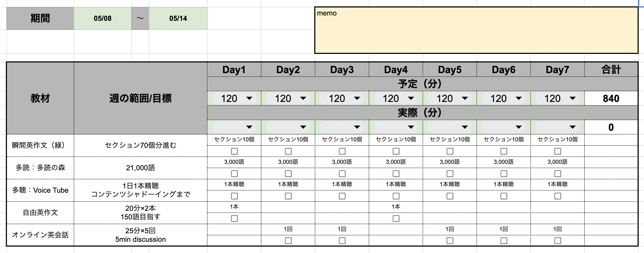Tick Day4 checkbox for 自由英作文
644x253 pixels.
[396, 219]
